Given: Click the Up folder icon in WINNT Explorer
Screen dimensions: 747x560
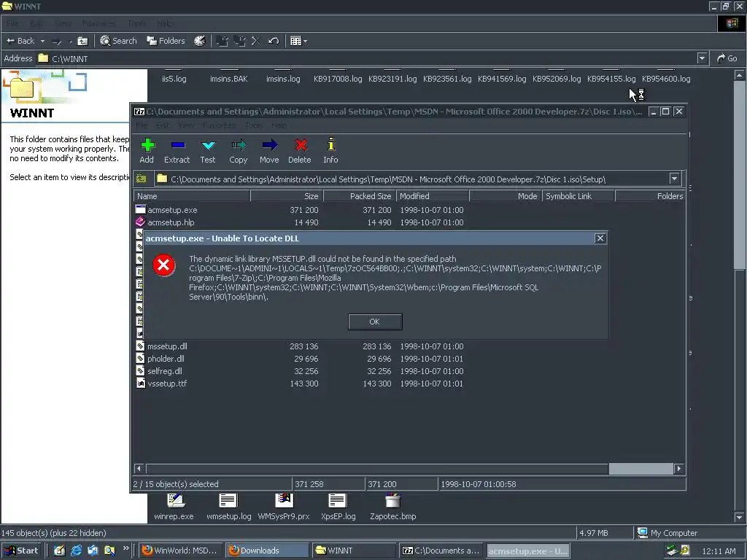Looking at the screenshot, I should coord(83,41).
